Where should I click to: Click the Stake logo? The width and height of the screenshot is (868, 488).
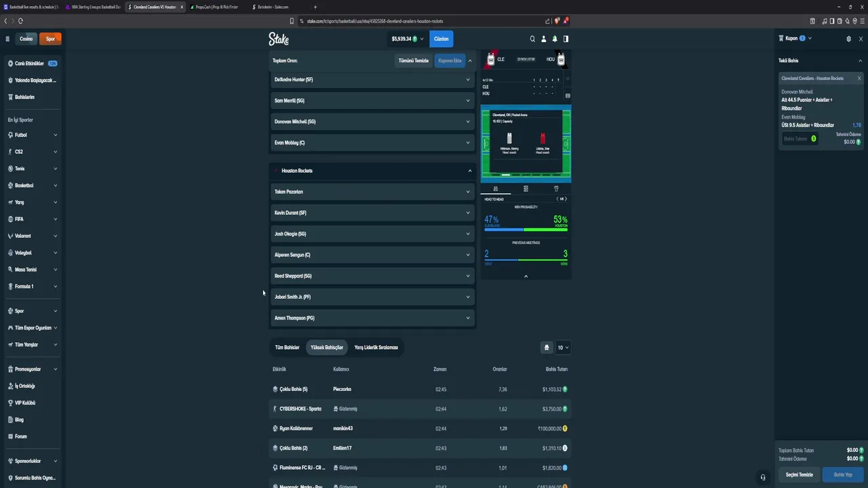pos(279,39)
